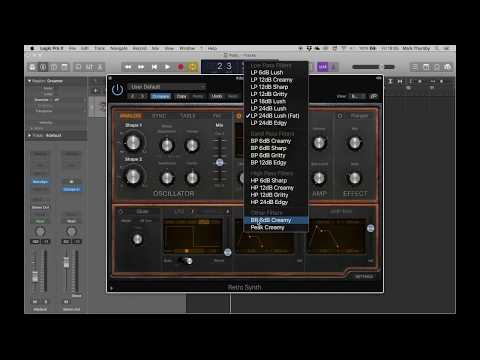This screenshot has height=360, width=480.
Task: Click the Compare button in the plugin header
Action: click(x=160, y=96)
